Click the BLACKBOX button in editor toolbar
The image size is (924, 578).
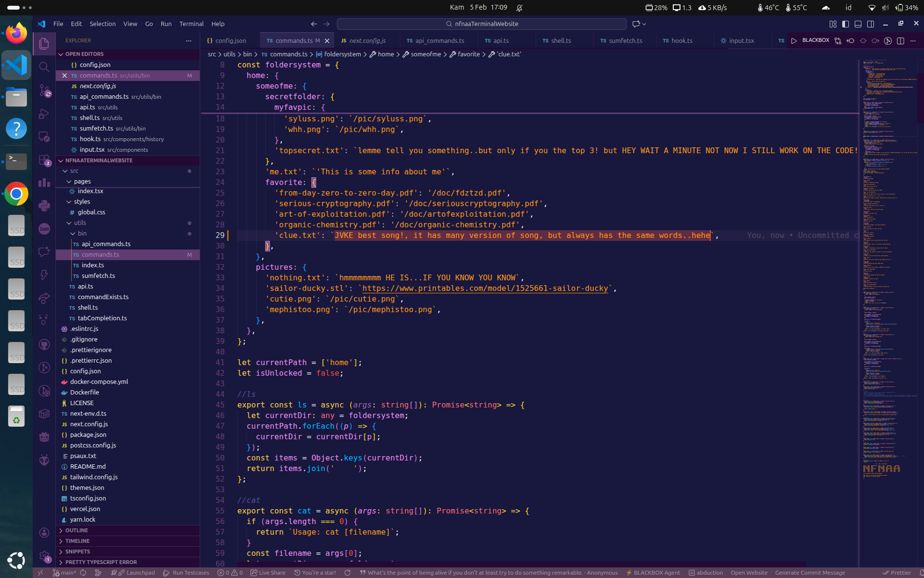[815, 40]
